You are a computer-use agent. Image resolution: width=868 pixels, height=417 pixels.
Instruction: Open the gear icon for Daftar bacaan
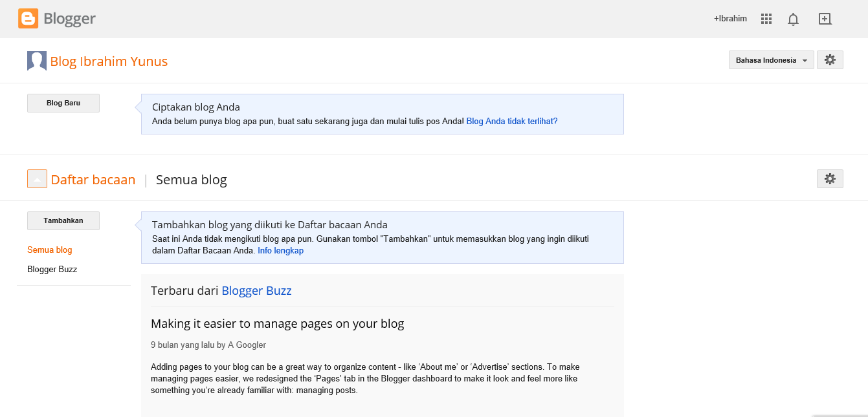tap(829, 178)
